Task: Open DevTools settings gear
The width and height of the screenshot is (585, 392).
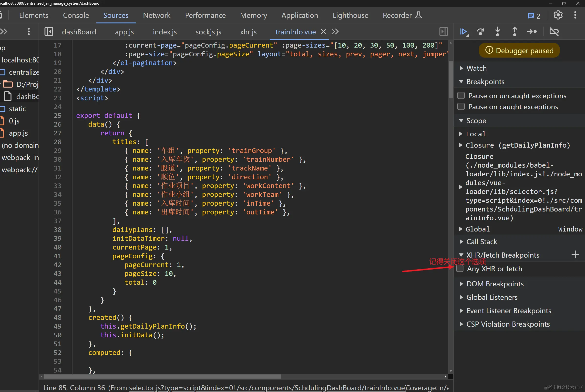Action: [558, 15]
